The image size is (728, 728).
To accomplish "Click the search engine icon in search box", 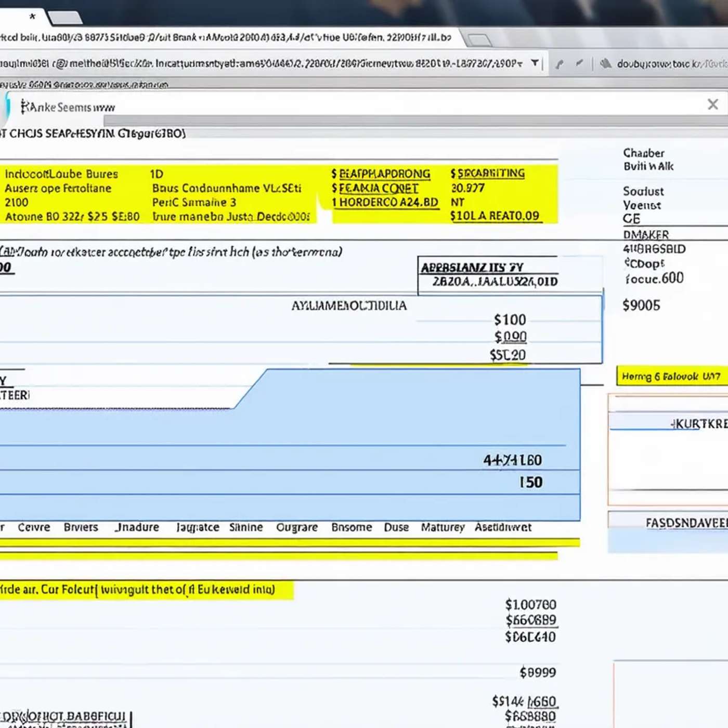I will [x=605, y=63].
